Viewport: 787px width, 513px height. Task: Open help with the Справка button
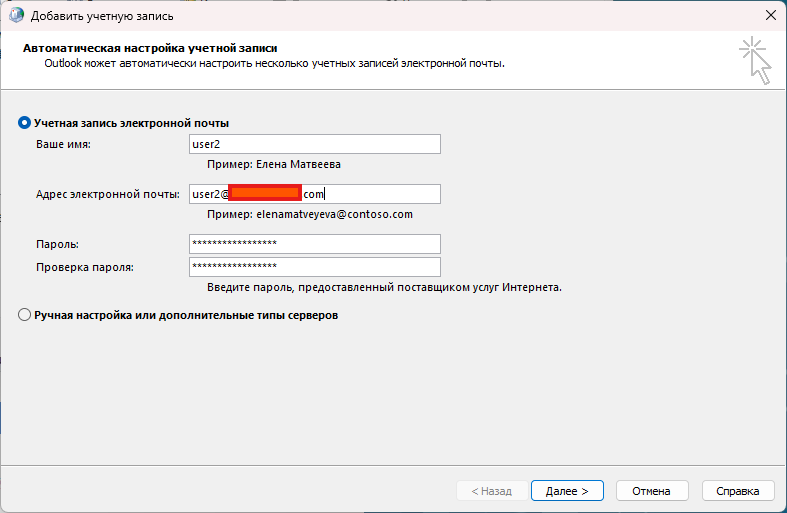[x=738, y=491]
